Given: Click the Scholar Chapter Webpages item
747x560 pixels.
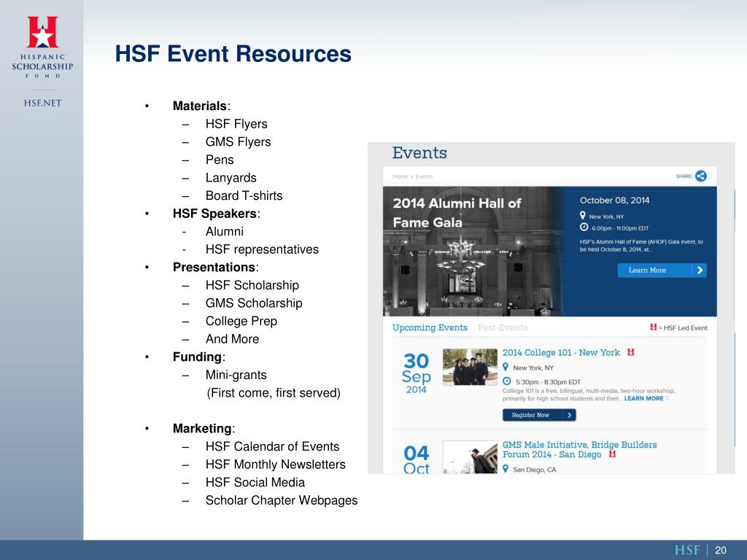Looking at the screenshot, I should [282, 500].
